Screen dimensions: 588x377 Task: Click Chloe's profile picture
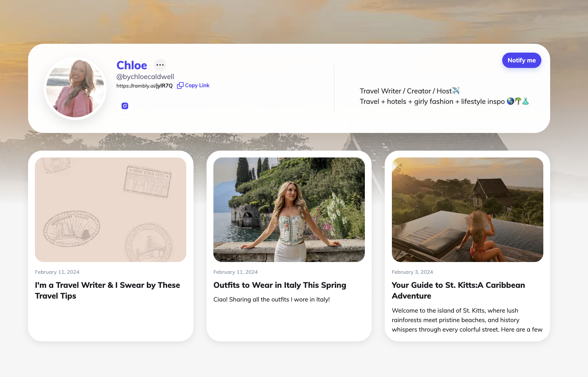click(x=75, y=88)
